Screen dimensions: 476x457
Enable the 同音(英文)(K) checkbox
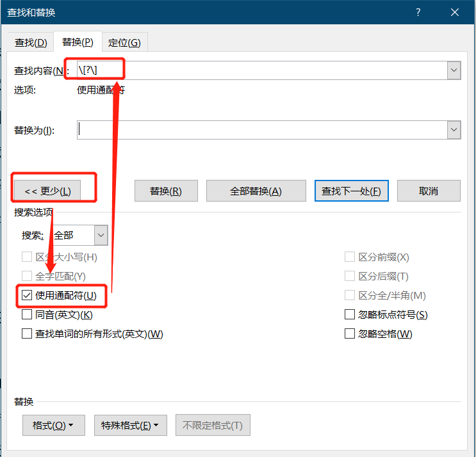point(27,315)
